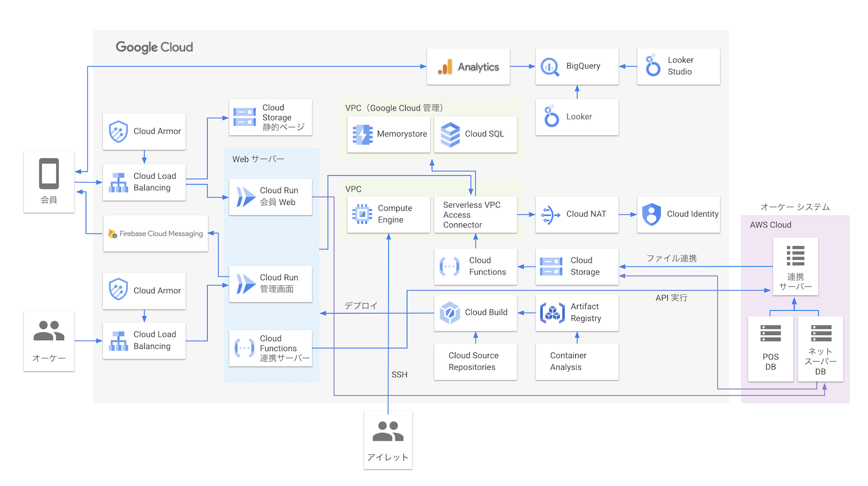Click the Cloud Run 管理画面 icon

coord(245,284)
